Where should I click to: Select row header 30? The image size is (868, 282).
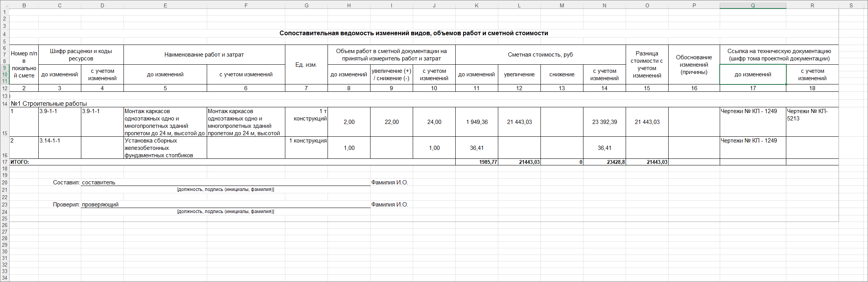point(5,251)
